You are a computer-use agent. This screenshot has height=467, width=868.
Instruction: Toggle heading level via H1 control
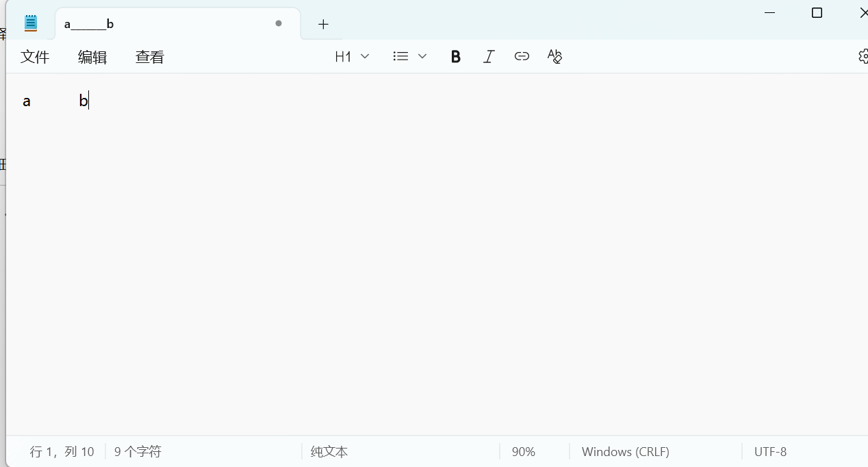(x=343, y=56)
